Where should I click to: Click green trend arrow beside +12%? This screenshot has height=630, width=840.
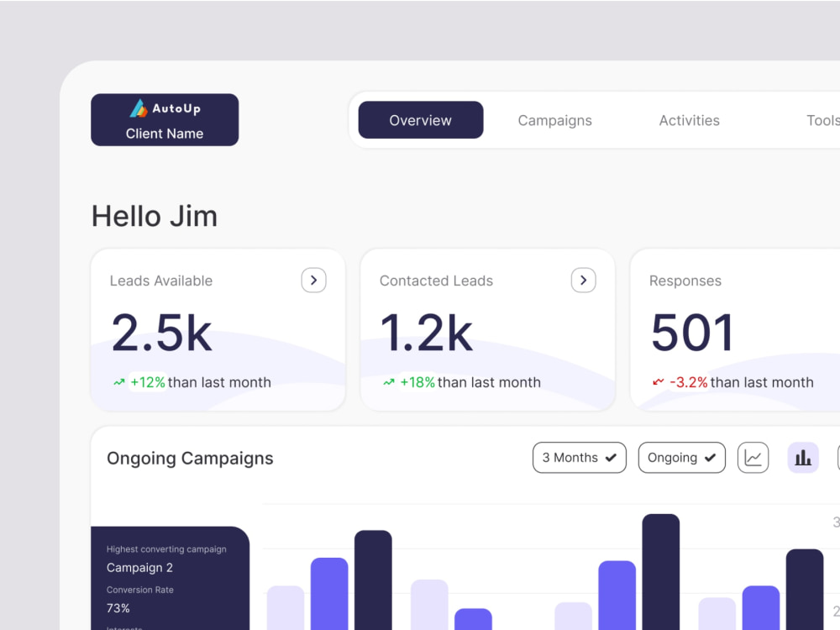click(x=119, y=382)
